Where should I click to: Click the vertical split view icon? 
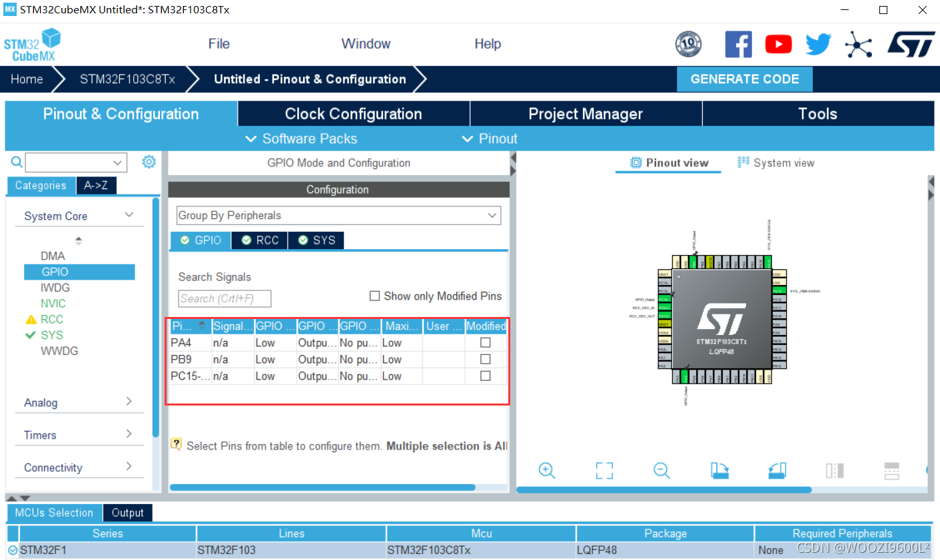[x=835, y=471]
